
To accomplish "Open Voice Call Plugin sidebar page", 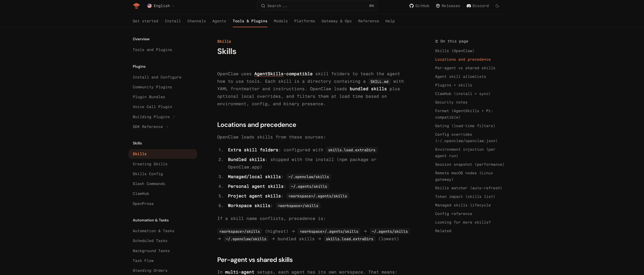I will (152, 107).
